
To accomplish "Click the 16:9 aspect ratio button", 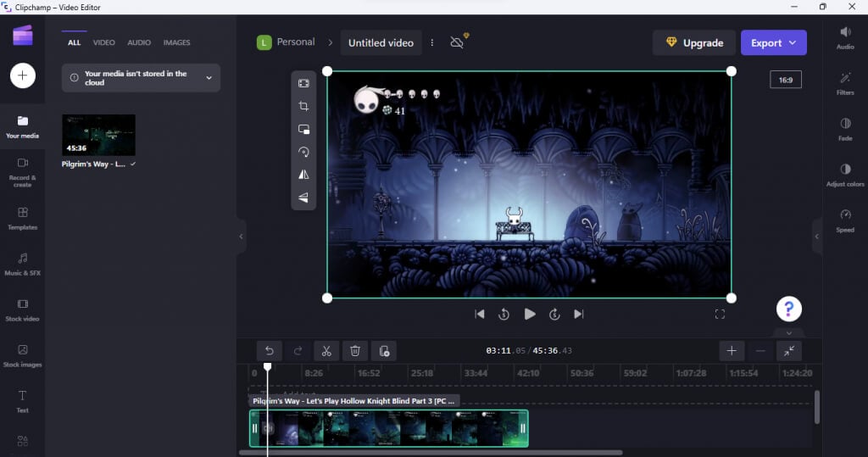I will [x=785, y=80].
